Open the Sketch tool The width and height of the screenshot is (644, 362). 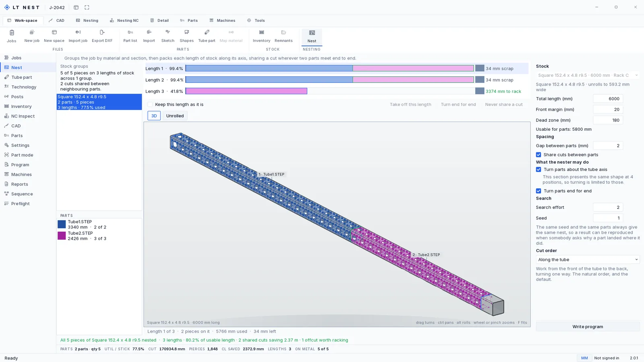coord(168,36)
